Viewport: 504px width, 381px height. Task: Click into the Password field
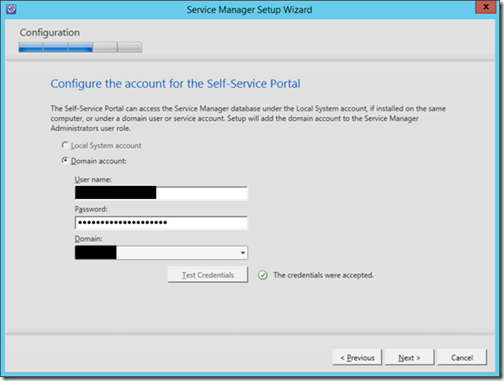161,223
